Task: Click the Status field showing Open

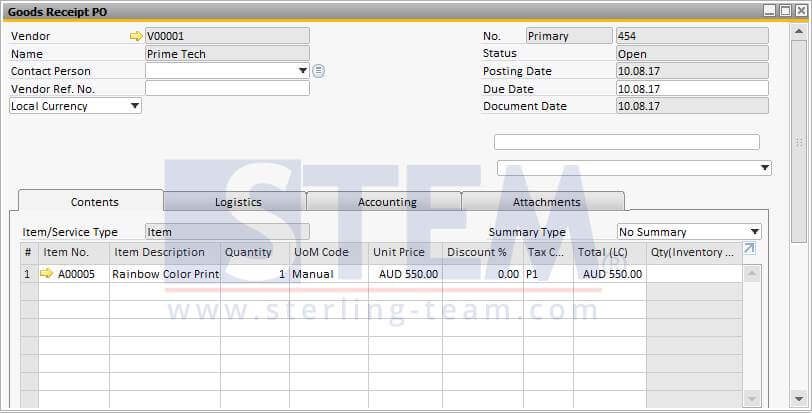Action: point(692,54)
